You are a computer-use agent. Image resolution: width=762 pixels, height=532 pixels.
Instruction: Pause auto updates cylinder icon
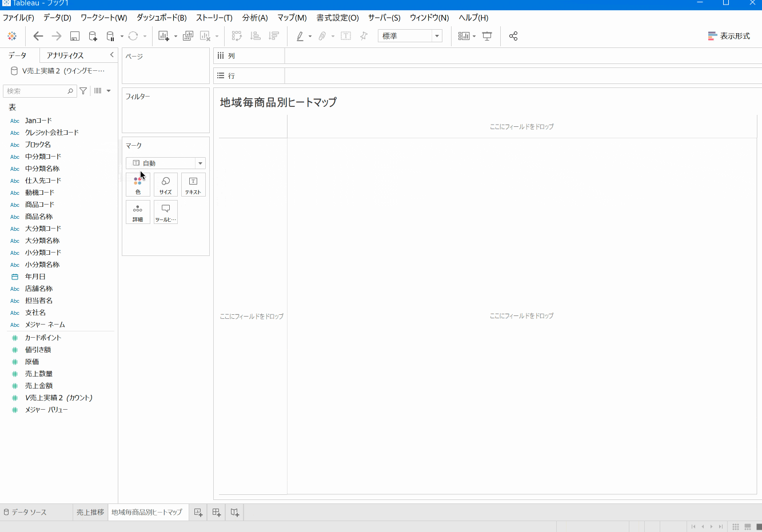(x=110, y=36)
